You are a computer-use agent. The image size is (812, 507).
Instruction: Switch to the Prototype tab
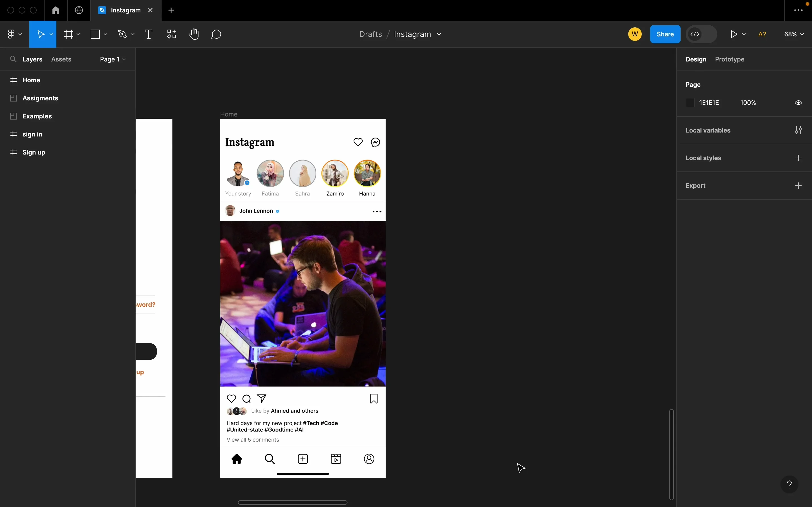pos(729,59)
